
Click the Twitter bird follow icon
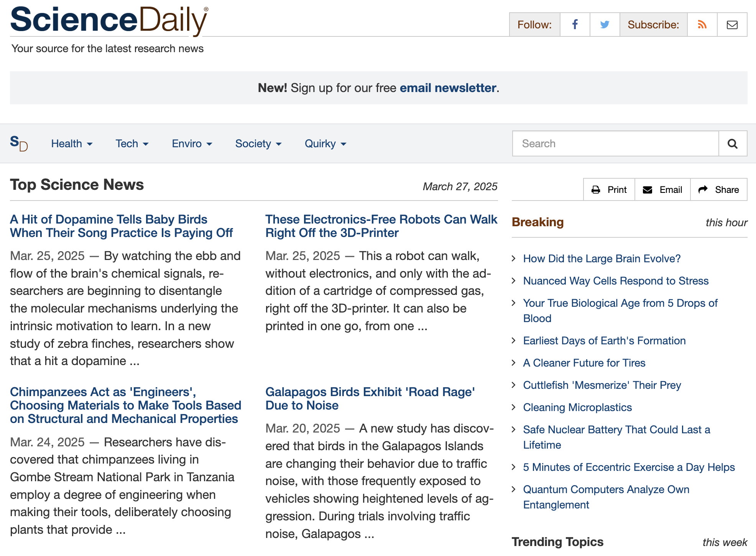[x=605, y=25]
